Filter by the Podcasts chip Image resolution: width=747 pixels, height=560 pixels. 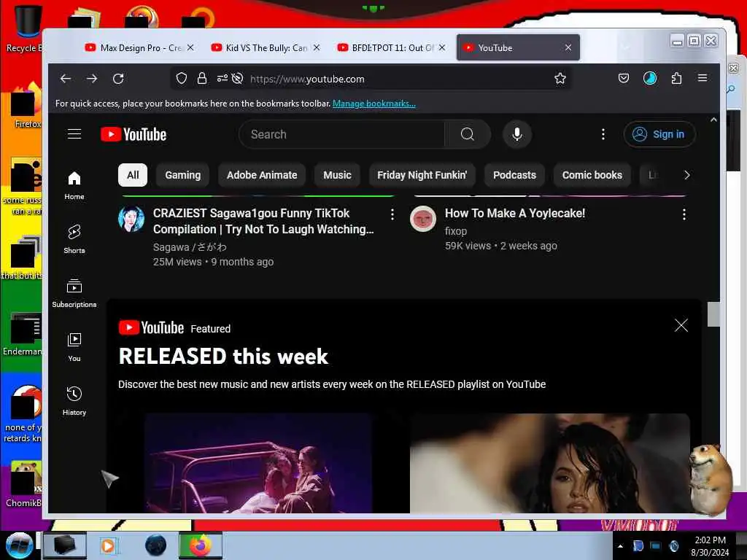(514, 175)
